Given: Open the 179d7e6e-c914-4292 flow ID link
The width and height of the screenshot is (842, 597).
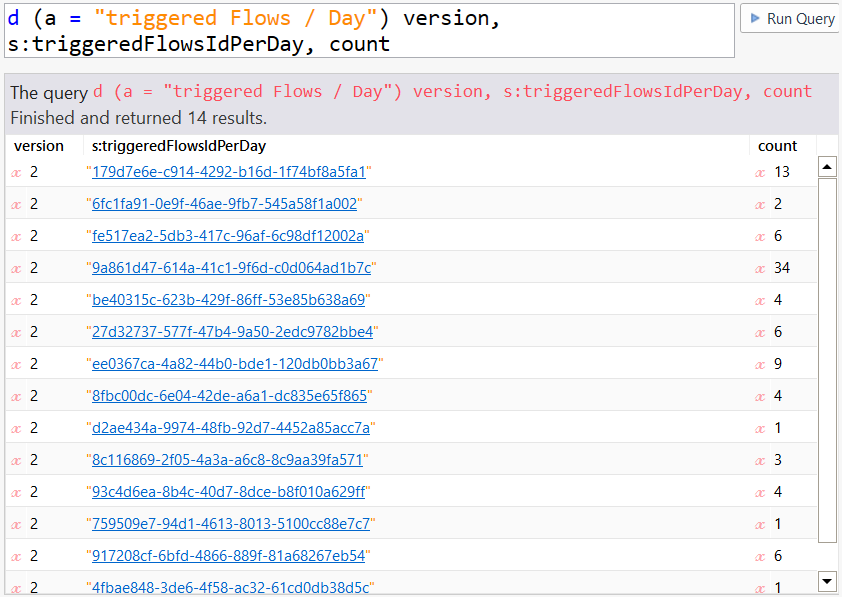Looking at the screenshot, I should (x=229, y=172).
